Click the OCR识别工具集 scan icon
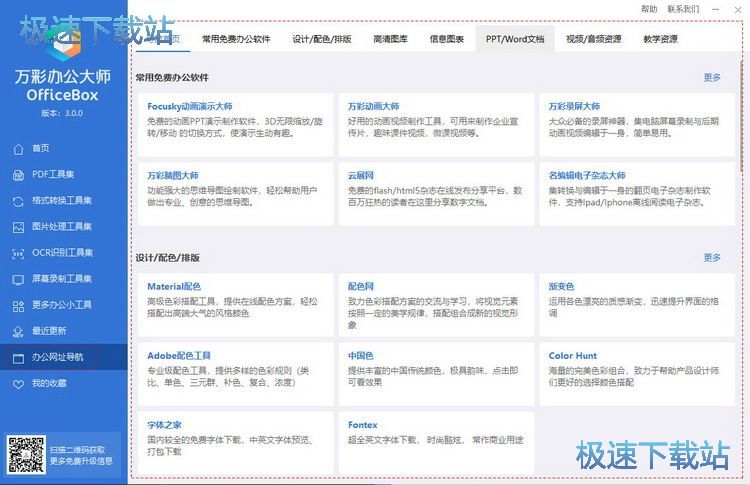The width and height of the screenshot is (750, 485). 18,254
